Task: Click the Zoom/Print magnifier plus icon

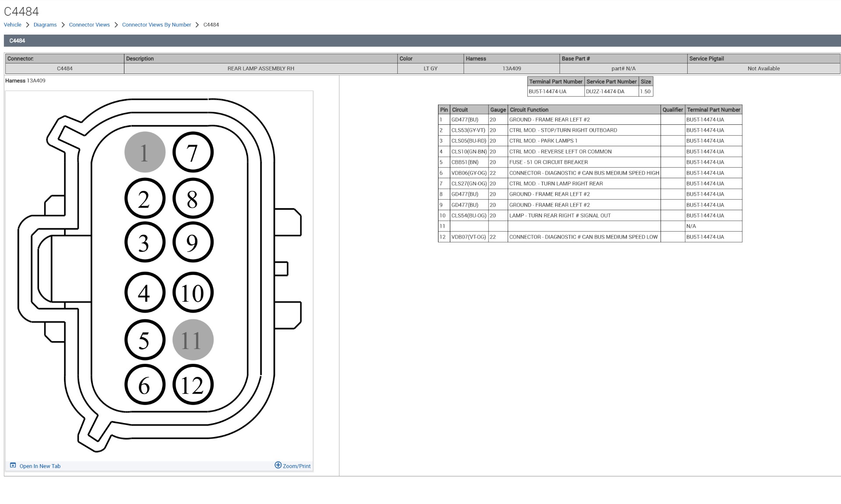Action: [x=278, y=465]
